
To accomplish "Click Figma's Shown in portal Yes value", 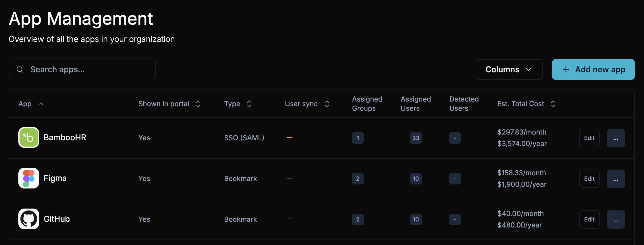I will click(144, 179).
